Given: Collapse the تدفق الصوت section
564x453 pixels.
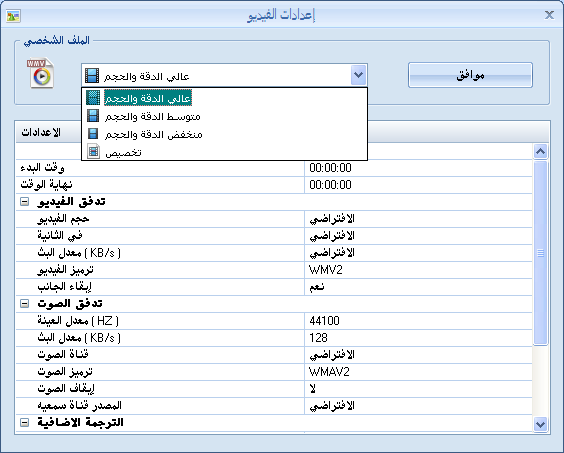Looking at the screenshot, I should (24, 304).
